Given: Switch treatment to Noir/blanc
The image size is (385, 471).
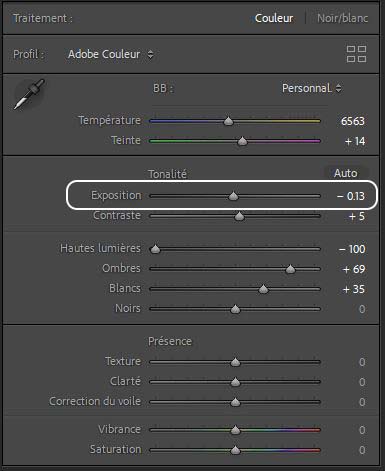Looking at the screenshot, I should point(342,18).
